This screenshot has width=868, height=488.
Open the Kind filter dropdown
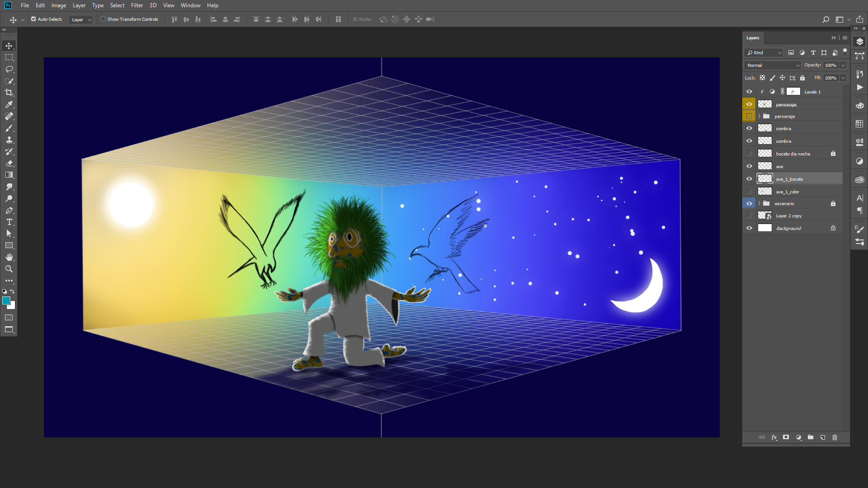(764, 53)
